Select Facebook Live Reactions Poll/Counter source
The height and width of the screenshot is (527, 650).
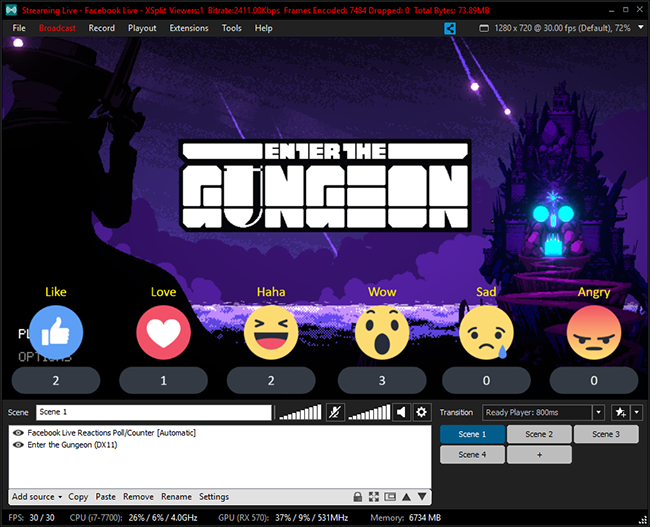point(112,433)
